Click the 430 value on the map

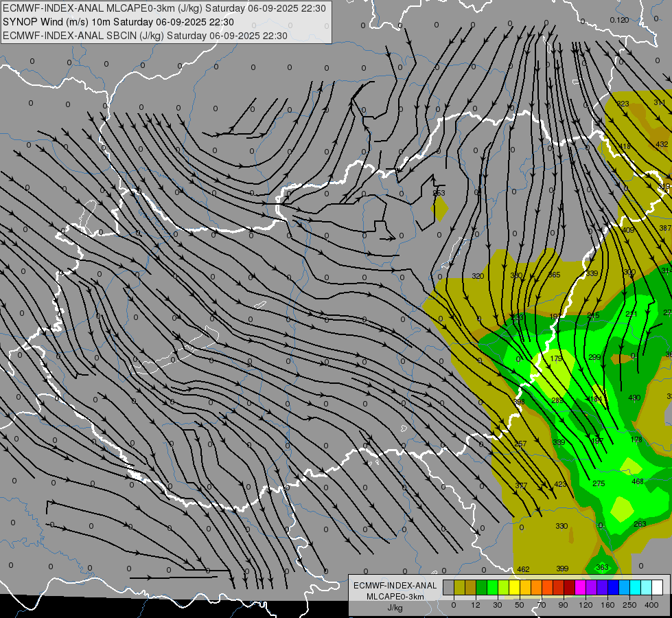click(x=634, y=398)
